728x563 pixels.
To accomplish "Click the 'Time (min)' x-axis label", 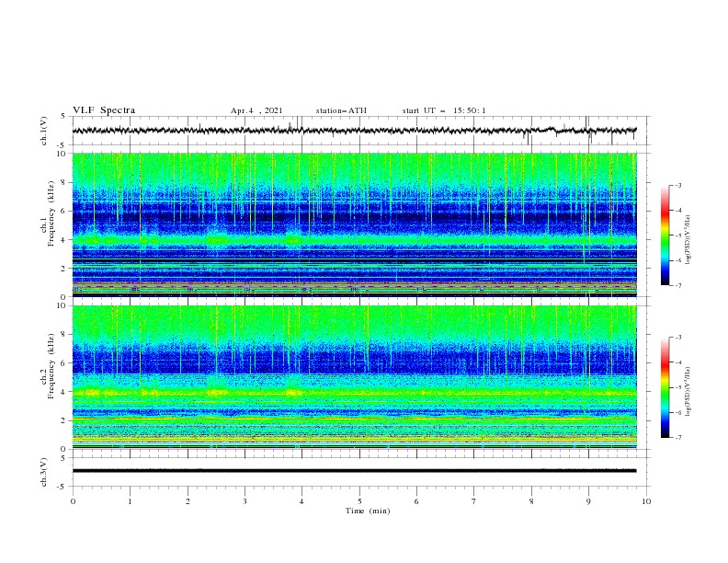I will 368,511.
